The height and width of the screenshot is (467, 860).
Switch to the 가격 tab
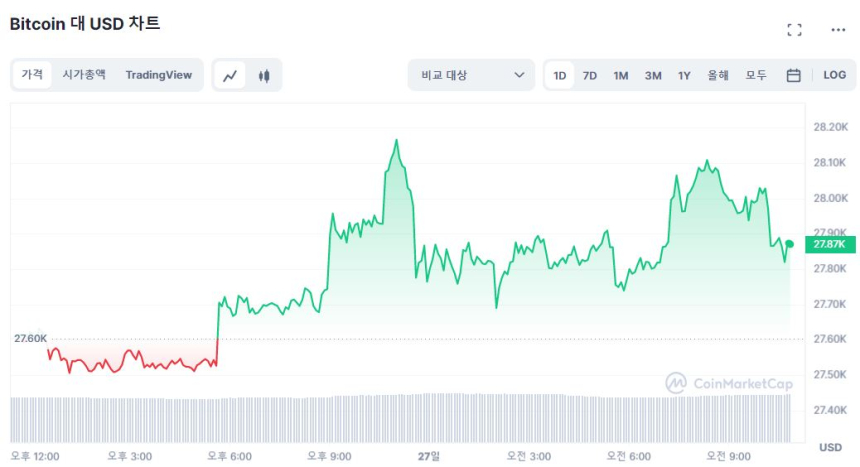click(x=32, y=75)
